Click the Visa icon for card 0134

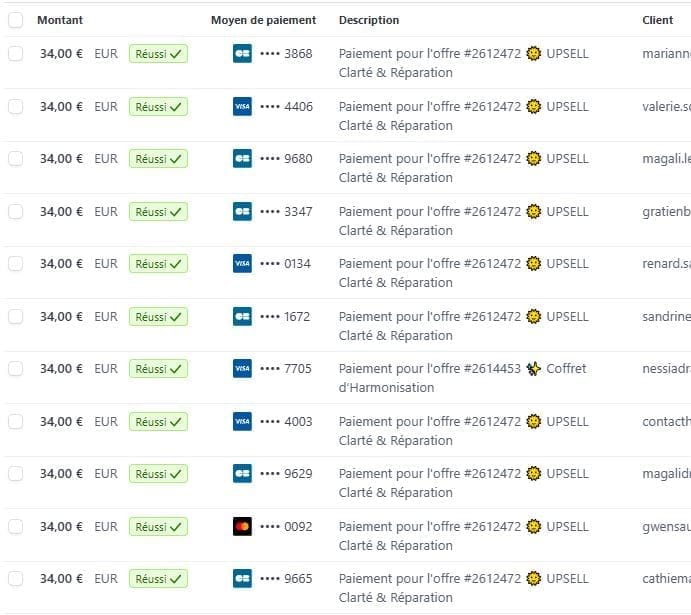[x=241, y=264]
